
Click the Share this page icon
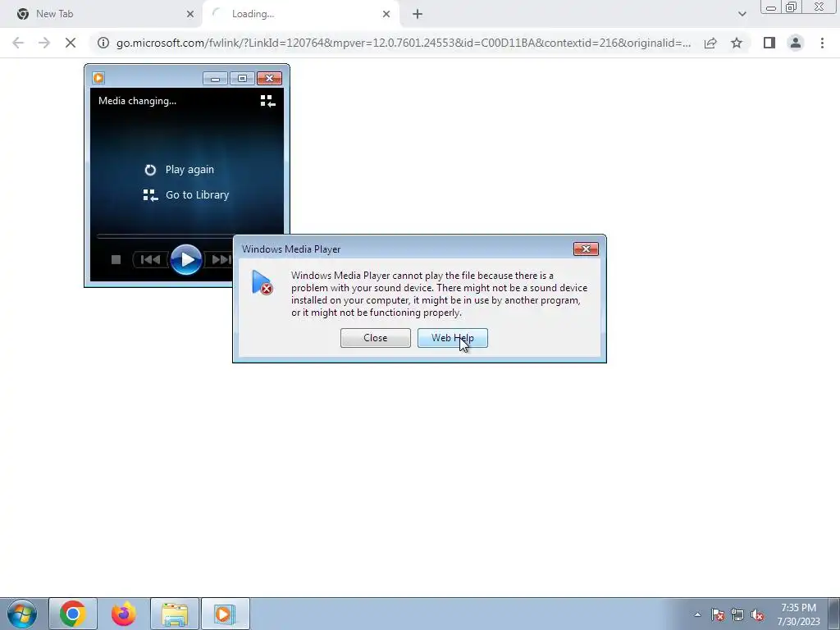pos(710,43)
